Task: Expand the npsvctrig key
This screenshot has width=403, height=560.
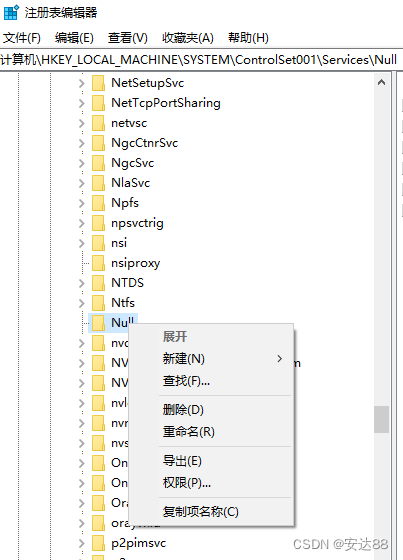Action: (82, 223)
